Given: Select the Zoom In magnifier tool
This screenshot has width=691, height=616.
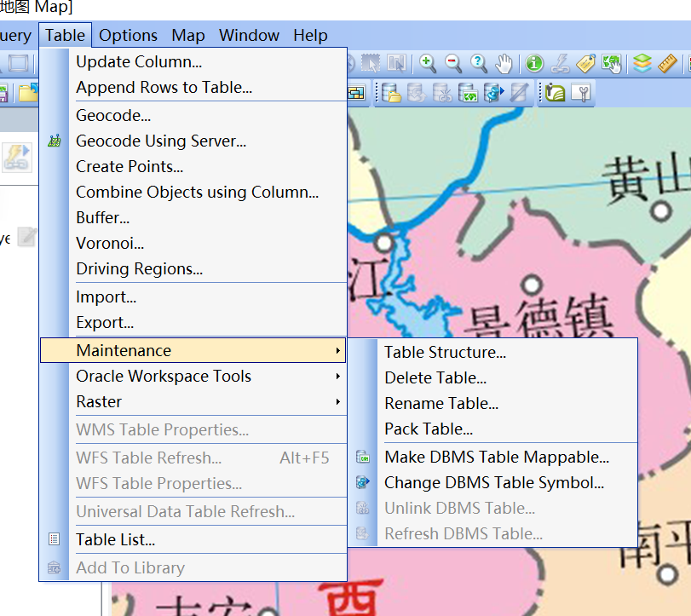Looking at the screenshot, I should pos(427,63).
